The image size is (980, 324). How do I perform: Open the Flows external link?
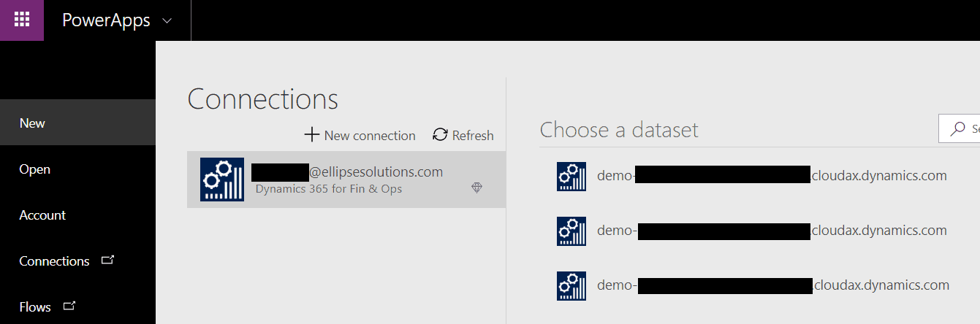77,306
